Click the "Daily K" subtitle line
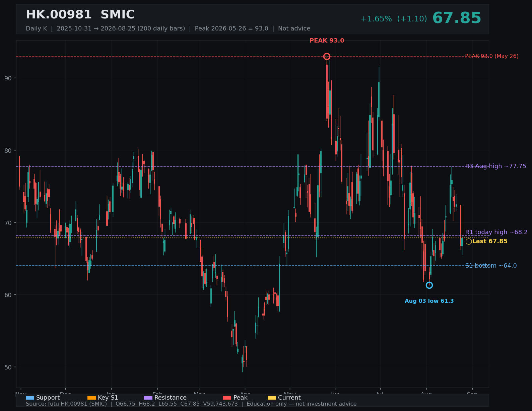The image size is (532, 411). point(168,28)
